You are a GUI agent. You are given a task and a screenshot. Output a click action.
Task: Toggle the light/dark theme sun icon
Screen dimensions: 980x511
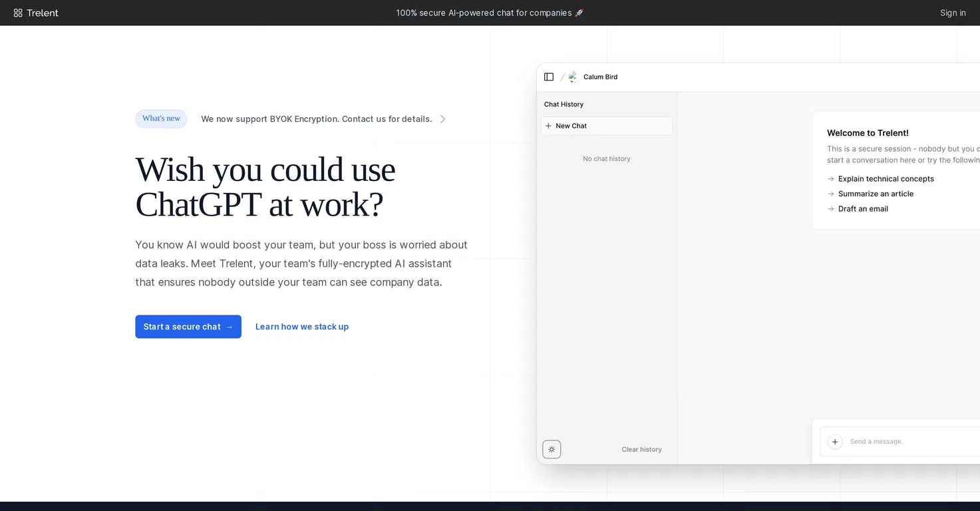(552, 449)
